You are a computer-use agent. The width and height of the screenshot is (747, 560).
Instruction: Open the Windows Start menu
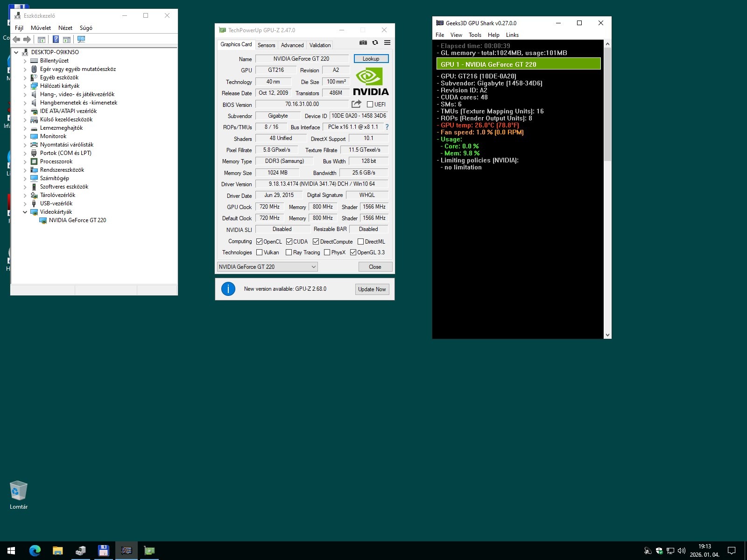[x=11, y=551]
